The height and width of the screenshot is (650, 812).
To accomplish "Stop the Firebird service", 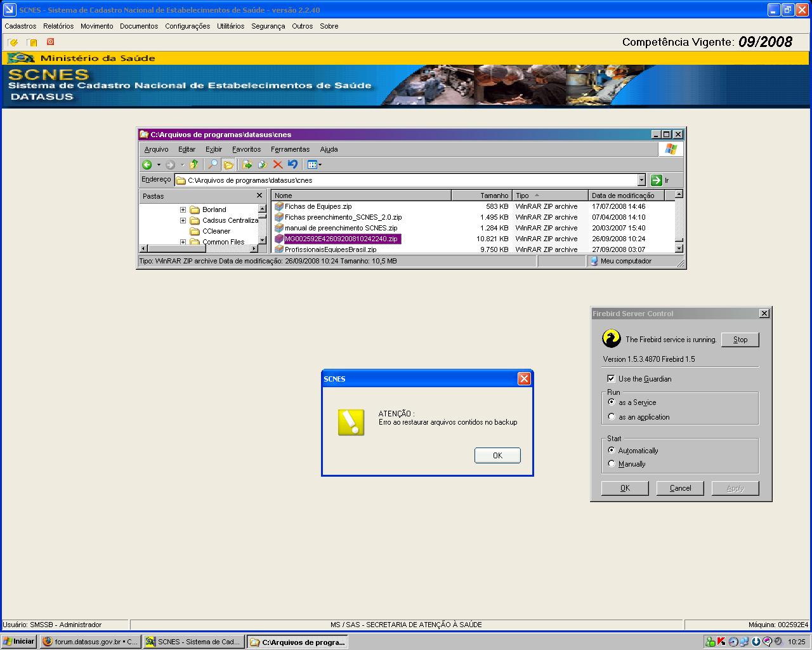I will (740, 340).
